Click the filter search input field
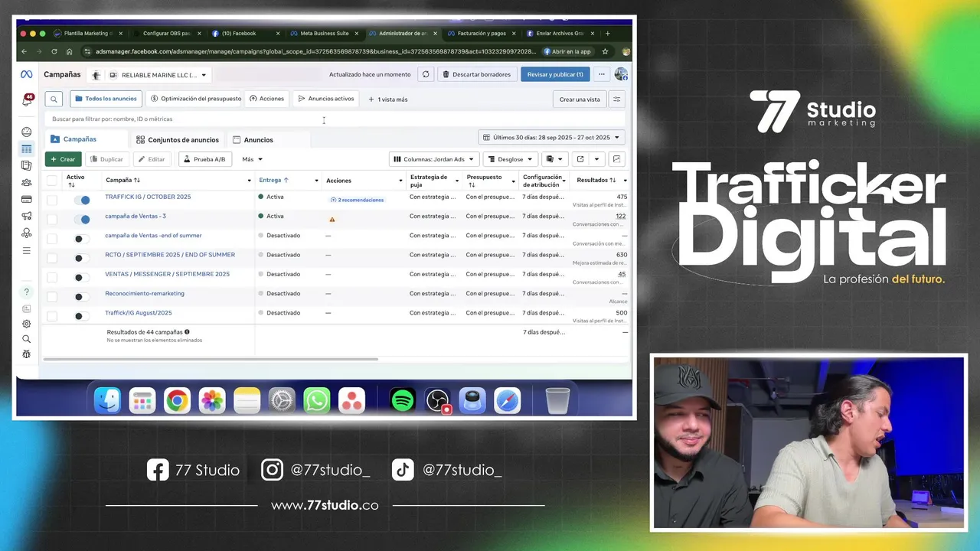The width and height of the screenshot is (980, 551). click(x=335, y=119)
